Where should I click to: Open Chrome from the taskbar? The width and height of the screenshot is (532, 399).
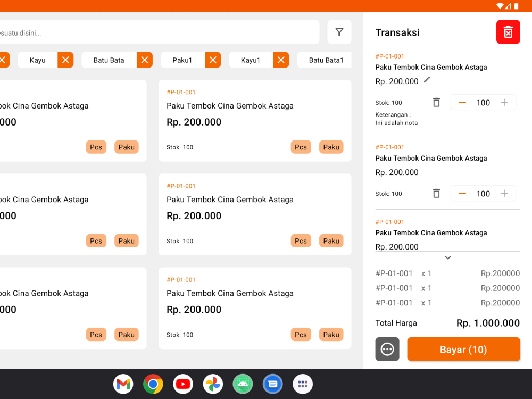[153, 384]
